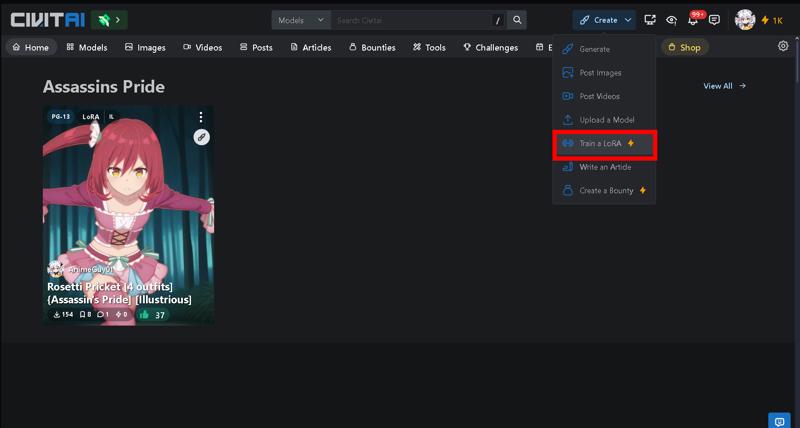The width and height of the screenshot is (800, 428).
Task: Open the user avatar profile menu
Action: pyautogui.click(x=744, y=20)
